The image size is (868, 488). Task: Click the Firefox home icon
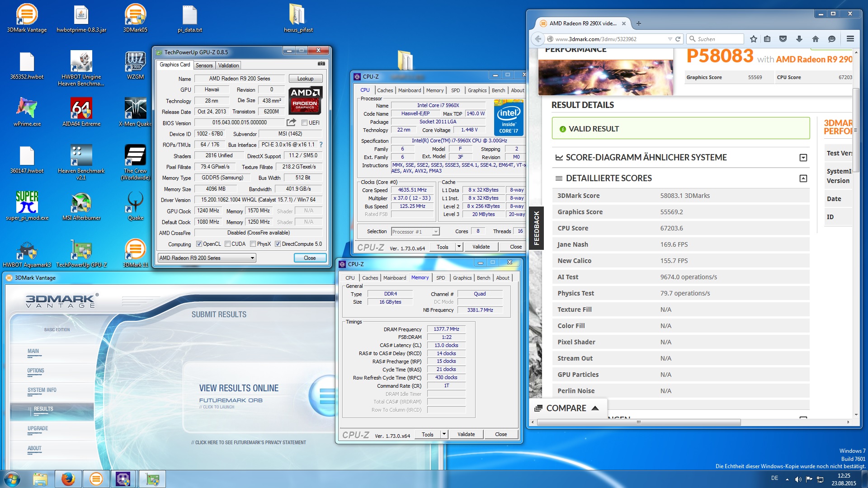[816, 39]
